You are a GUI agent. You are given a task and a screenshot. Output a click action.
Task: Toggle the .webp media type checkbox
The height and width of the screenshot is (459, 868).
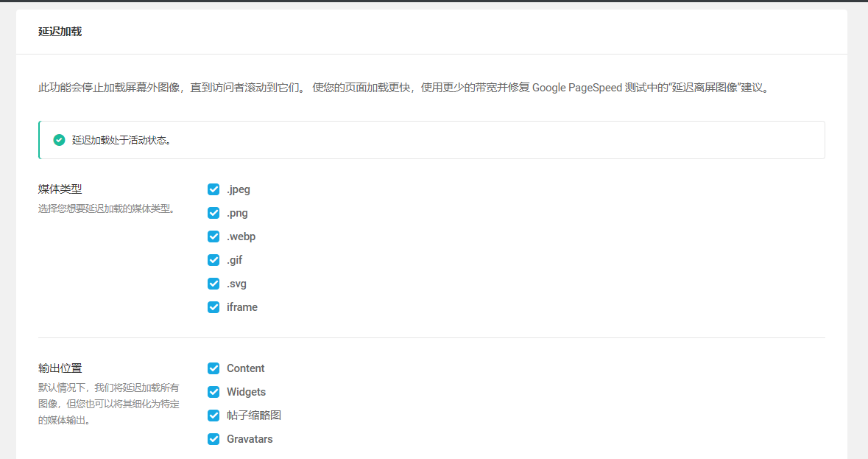coord(213,236)
